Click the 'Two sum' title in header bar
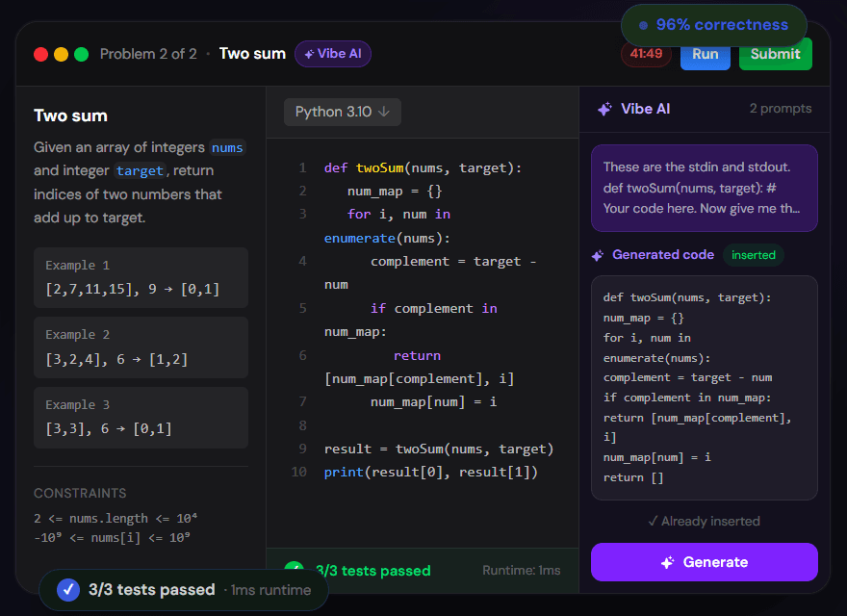Screen dimensions: 847x616 252,54
